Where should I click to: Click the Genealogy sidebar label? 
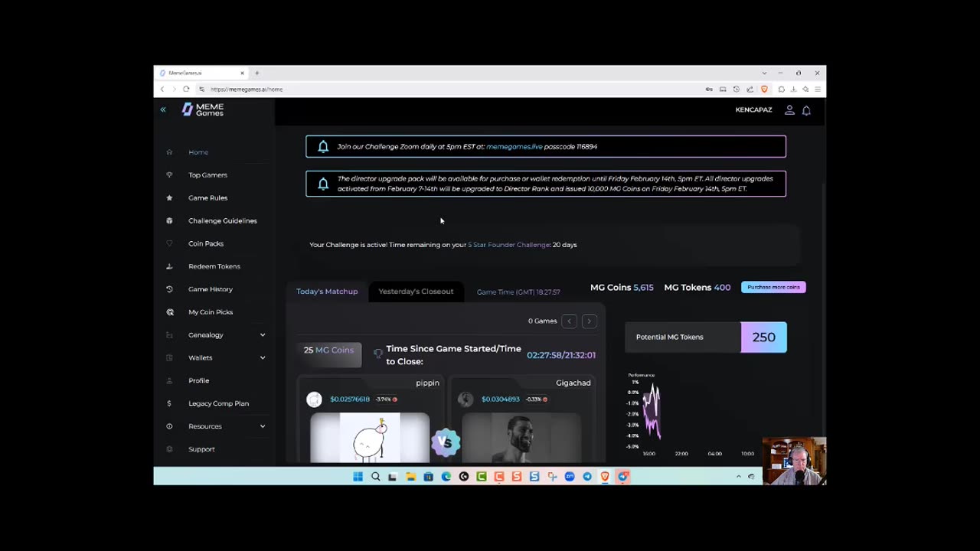point(206,335)
